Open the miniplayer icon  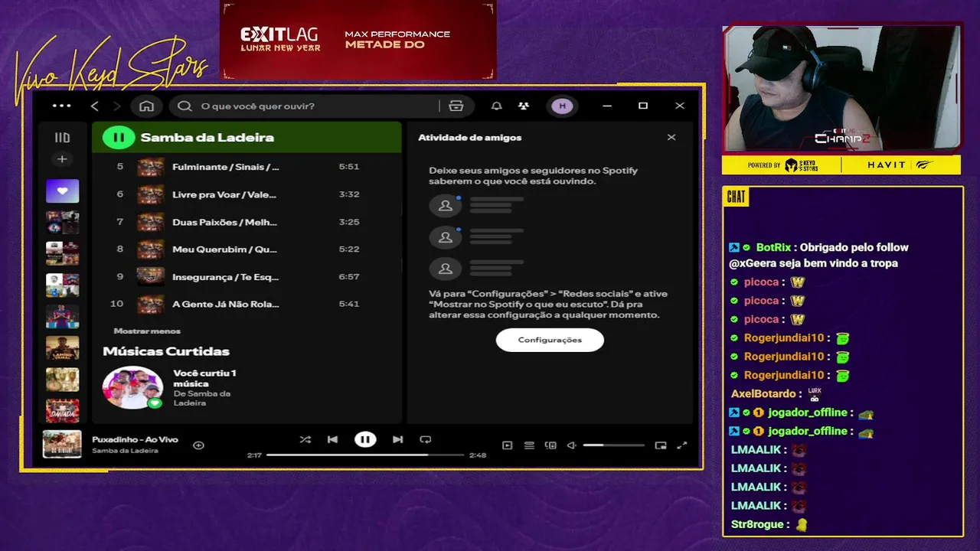point(661,445)
